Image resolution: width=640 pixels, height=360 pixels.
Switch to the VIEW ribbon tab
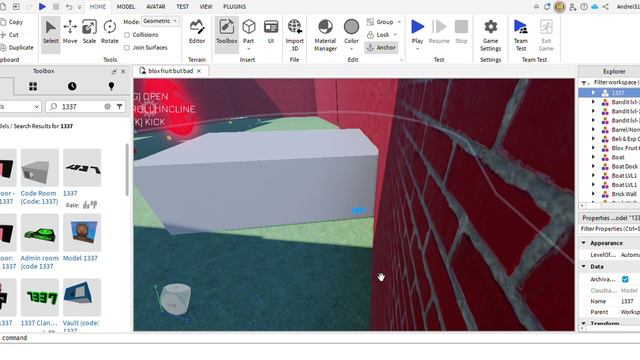(206, 7)
